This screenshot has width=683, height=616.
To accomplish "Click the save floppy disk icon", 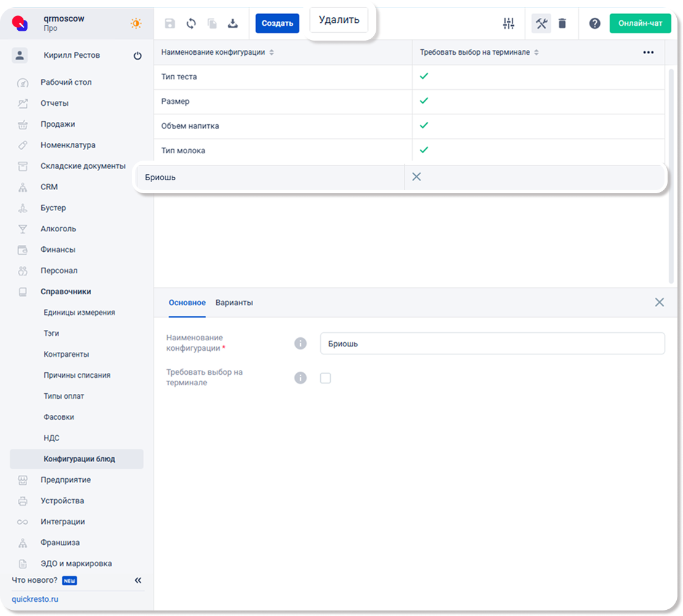I will [x=170, y=23].
